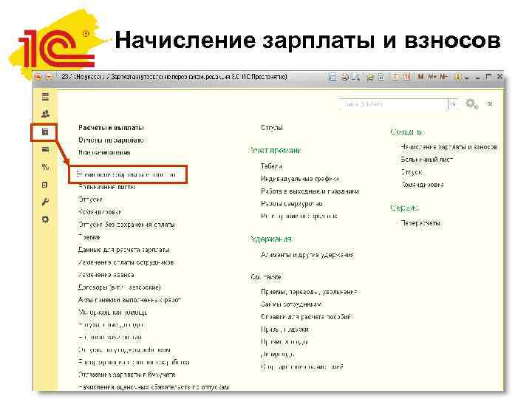Open Приемы, переводы, увольнения link
Image resolution: width=532 pixels, height=399 pixels.
click(x=310, y=292)
